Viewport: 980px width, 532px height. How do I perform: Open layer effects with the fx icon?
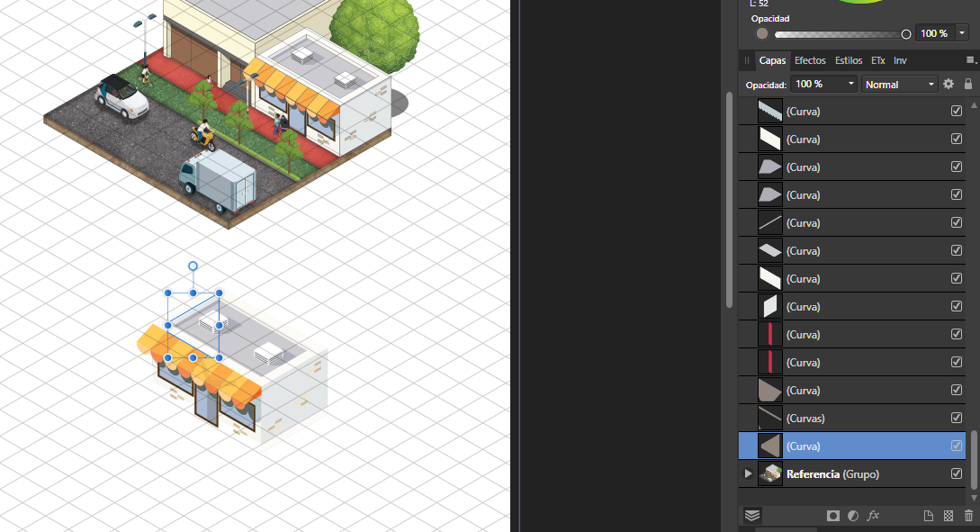coord(873,516)
